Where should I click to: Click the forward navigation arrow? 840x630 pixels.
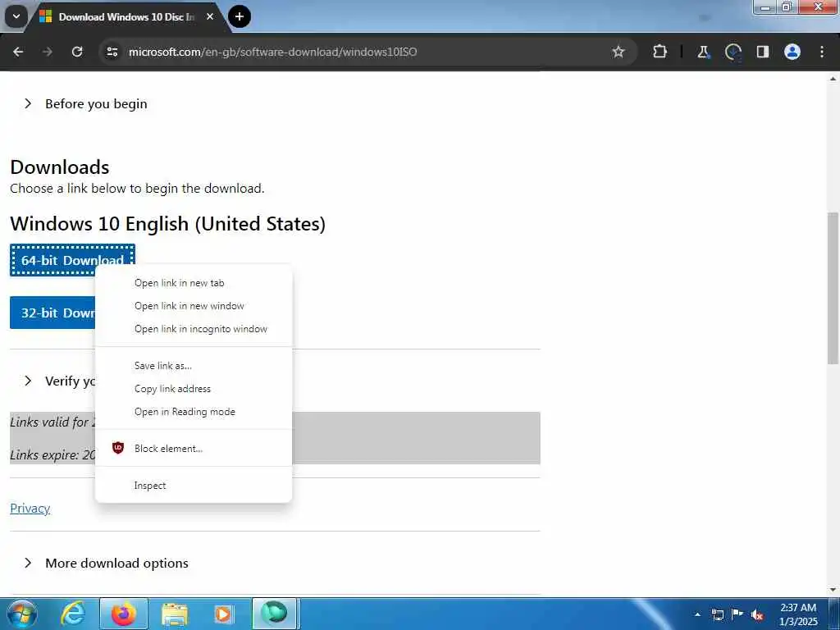[x=47, y=52]
